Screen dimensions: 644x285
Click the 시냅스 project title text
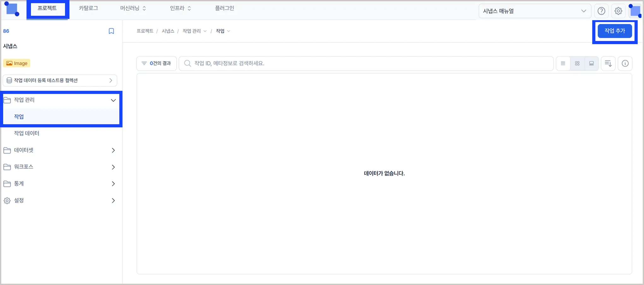[x=10, y=46]
